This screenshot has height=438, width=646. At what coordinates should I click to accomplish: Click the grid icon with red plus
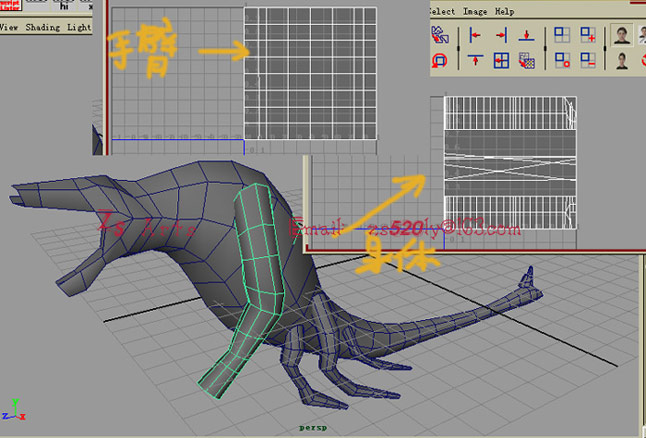click(x=588, y=36)
